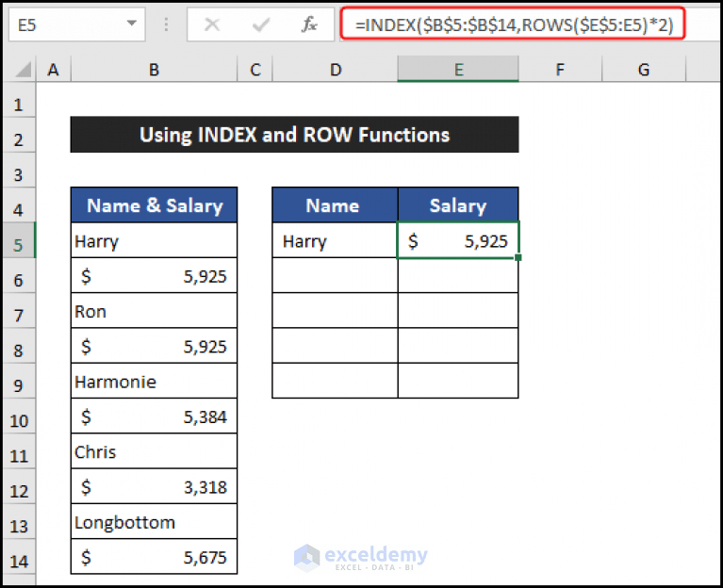Click the 'Name & Salary' header cell
Viewport: 723px width, 588px height.
tap(154, 205)
